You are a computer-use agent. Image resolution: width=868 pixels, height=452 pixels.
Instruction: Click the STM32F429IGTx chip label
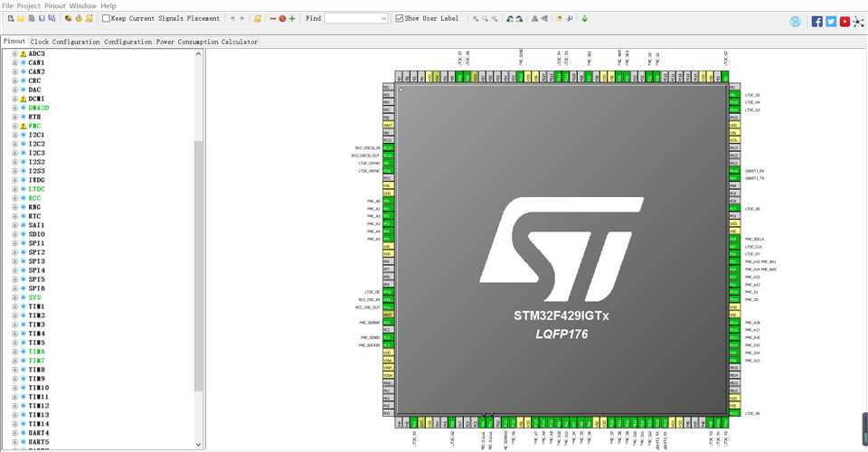561,315
